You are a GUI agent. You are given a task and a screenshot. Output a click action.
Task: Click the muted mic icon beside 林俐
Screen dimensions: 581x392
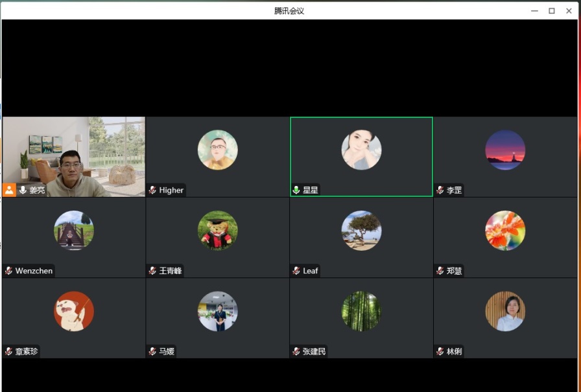coord(440,352)
